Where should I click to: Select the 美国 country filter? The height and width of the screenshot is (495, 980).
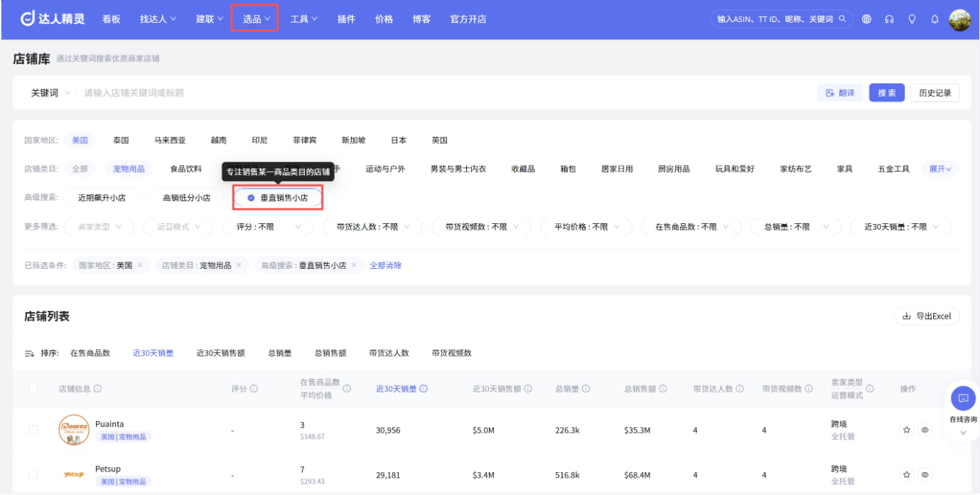[x=80, y=140]
